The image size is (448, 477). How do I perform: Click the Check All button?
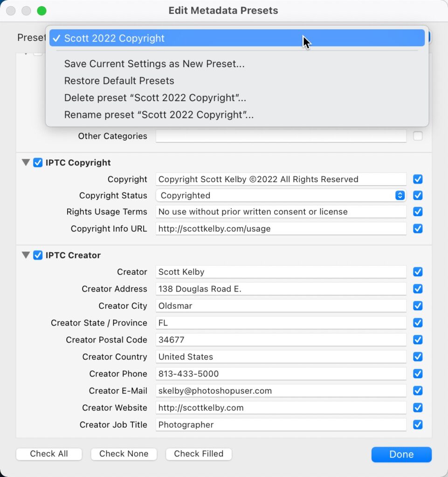point(49,454)
